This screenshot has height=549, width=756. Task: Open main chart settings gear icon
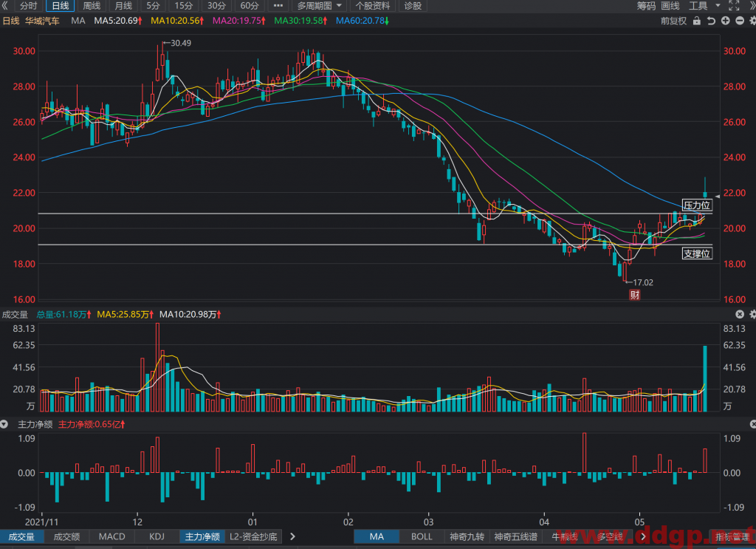point(752,21)
